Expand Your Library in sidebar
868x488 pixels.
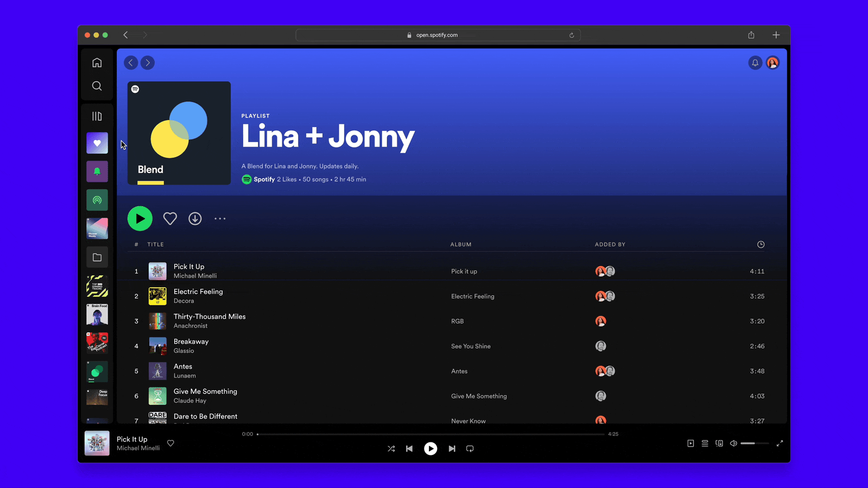pyautogui.click(x=97, y=116)
